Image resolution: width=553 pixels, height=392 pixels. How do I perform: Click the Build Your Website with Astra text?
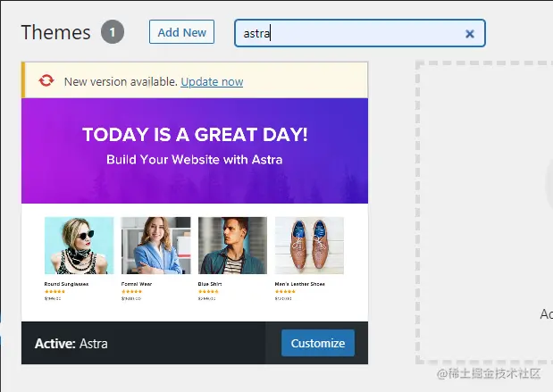point(195,160)
